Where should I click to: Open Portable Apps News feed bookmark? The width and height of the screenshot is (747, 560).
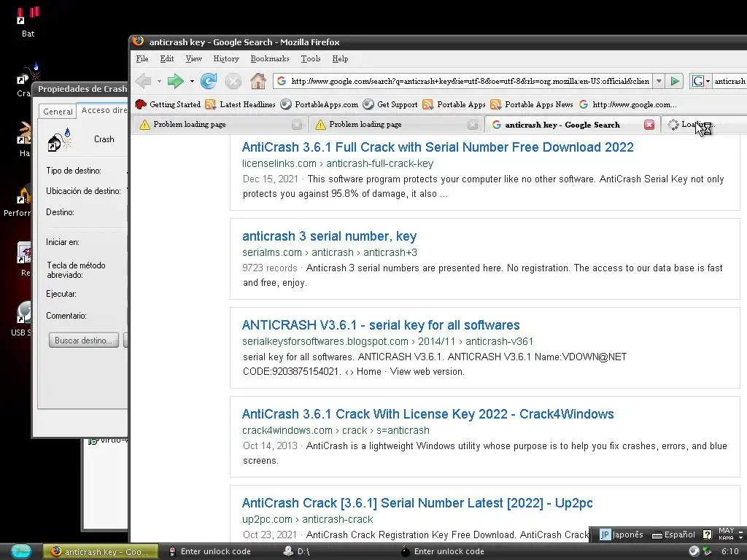pyautogui.click(x=532, y=104)
